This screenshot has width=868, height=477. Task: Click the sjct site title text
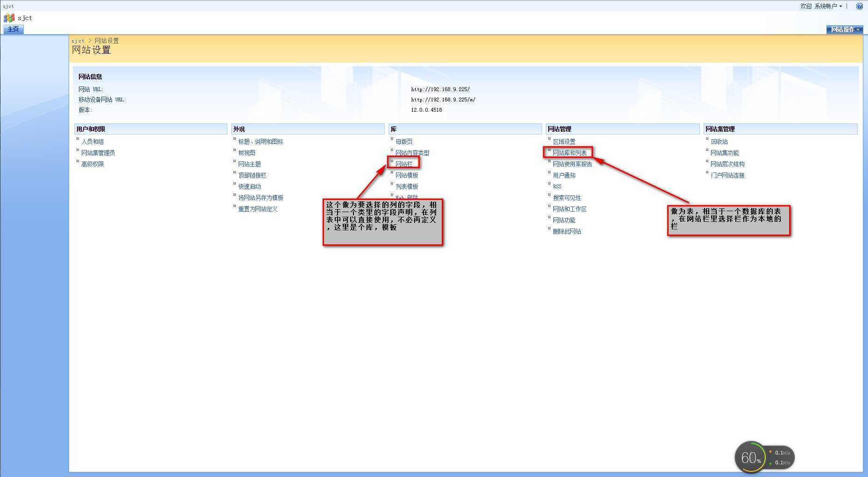[25, 18]
